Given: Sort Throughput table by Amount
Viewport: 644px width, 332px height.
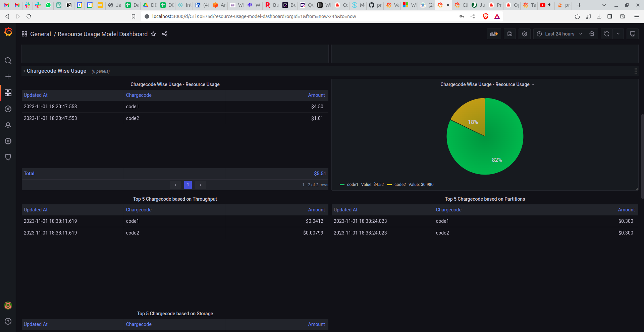Looking at the screenshot, I should [x=317, y=210].
